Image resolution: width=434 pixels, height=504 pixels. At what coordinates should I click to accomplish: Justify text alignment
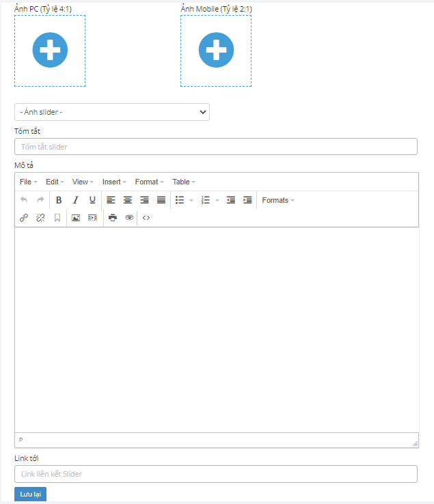(x=161, y=200)
